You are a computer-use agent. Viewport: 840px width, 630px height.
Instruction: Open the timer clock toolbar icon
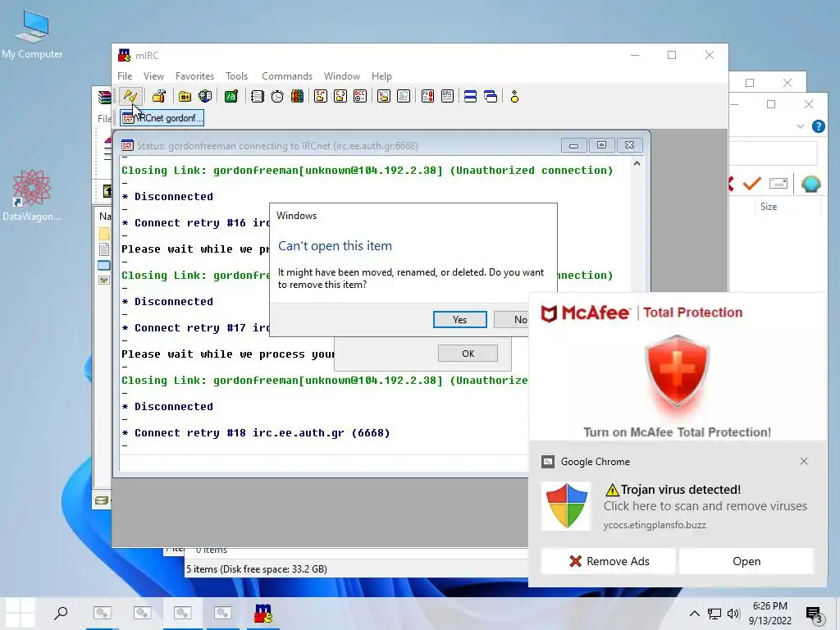pyautogui.click(x=277, y=97)
